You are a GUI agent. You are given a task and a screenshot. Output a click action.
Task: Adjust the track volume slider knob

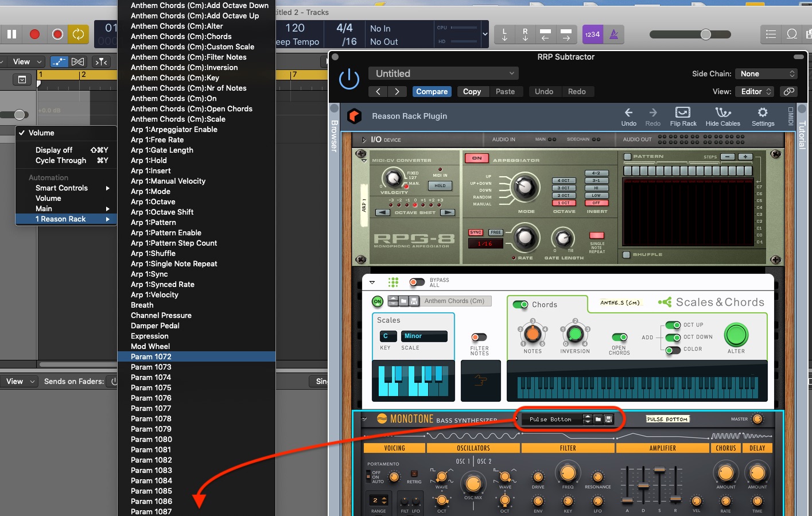pos(20,114)
